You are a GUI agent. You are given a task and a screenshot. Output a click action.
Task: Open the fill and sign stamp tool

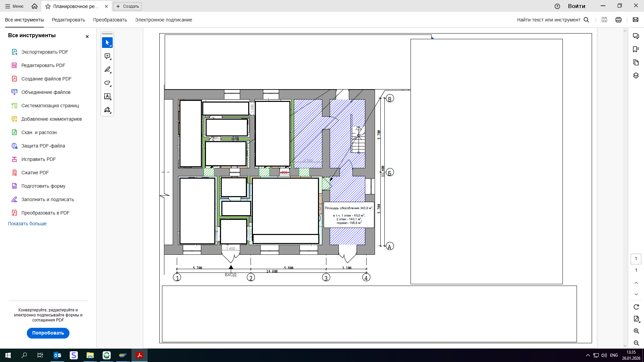pos(107,110)
